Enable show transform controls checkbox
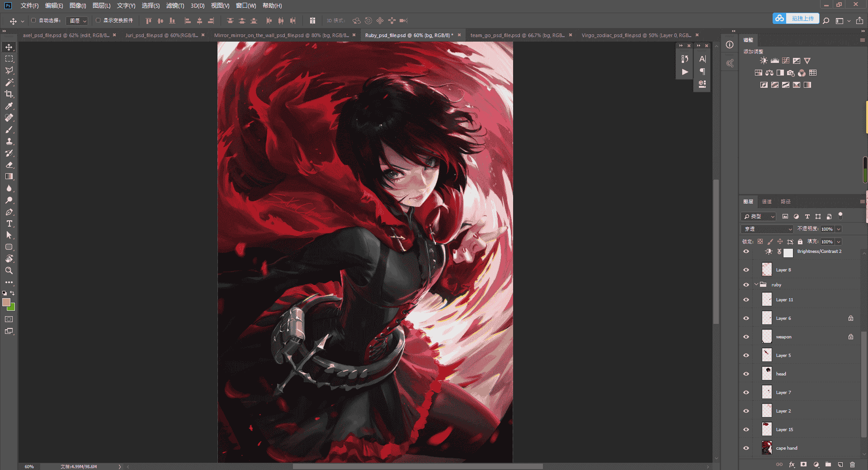The image size is (868, 470). (98, 20)
